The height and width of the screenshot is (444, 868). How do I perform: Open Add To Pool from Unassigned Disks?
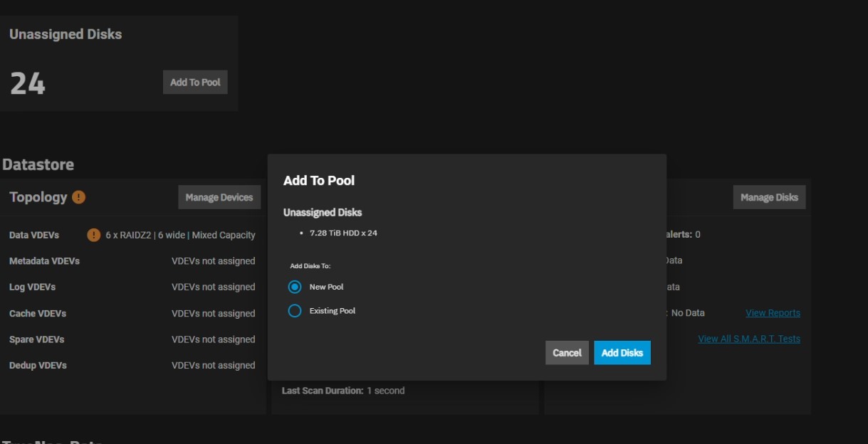pos(195,82)
